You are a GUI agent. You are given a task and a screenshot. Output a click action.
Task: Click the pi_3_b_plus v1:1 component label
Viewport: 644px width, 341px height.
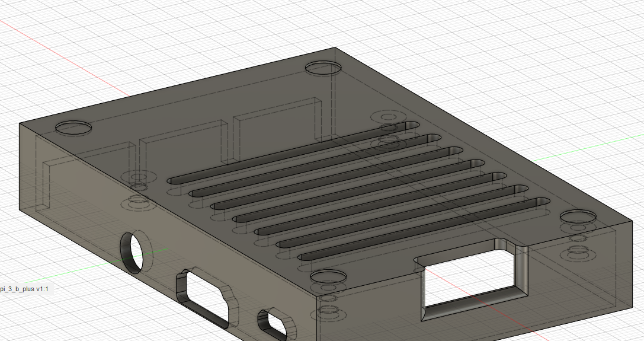[x=24, y=289]
